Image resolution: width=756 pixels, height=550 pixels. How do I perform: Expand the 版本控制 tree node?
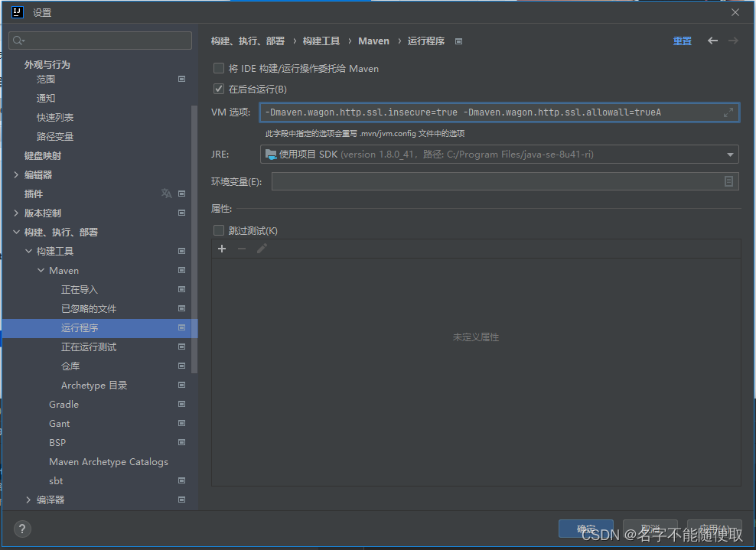[x=16, y=213]
